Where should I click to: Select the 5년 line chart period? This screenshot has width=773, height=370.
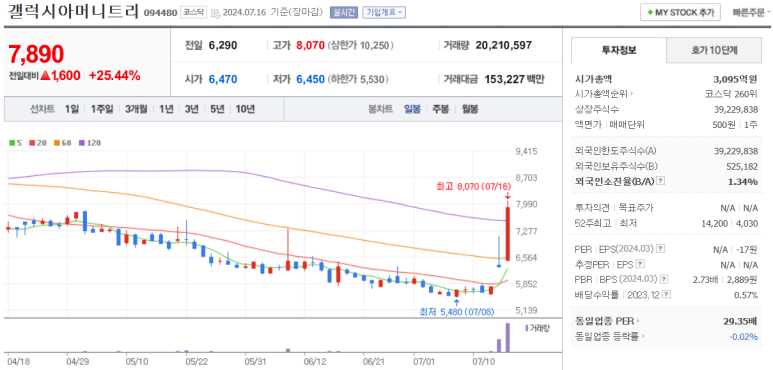pos(217,109)
